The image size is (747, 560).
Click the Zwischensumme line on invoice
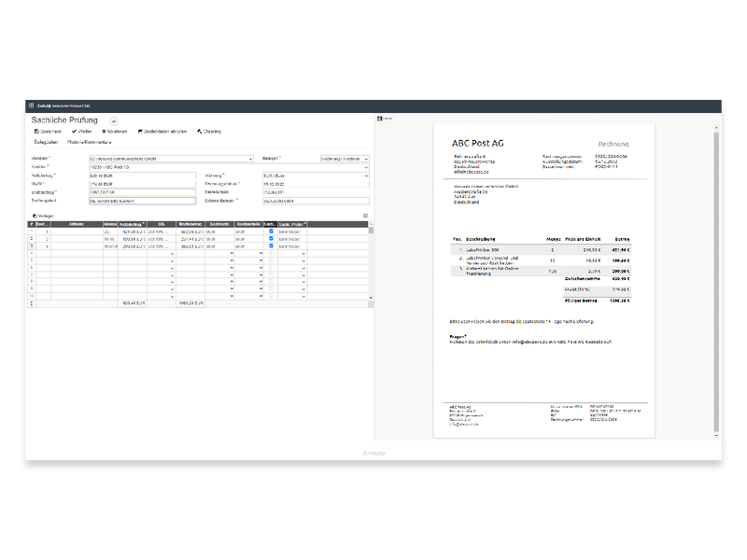pyautogui.click(x=597, y=278)
